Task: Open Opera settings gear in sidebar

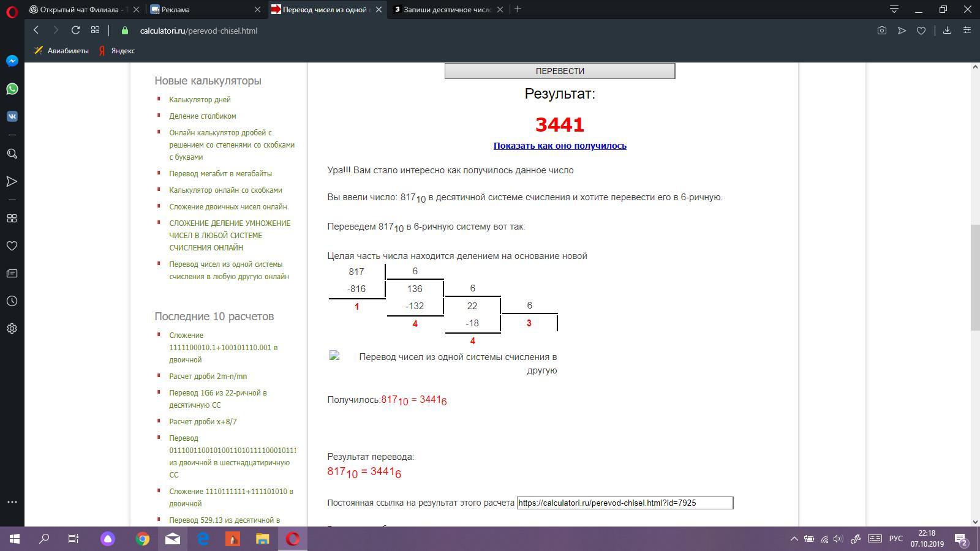Action: click(x=12, y=329)
